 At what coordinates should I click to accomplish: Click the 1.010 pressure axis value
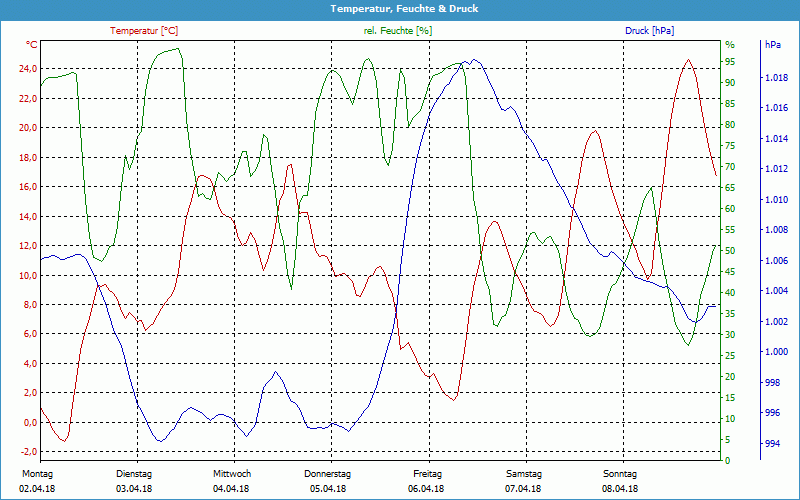tap(776, 199)
